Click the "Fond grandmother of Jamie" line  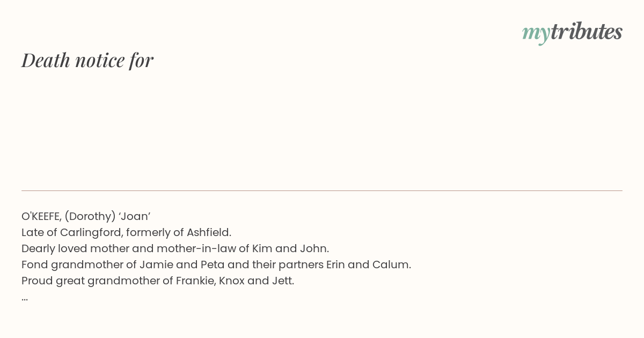coord(216,264)
